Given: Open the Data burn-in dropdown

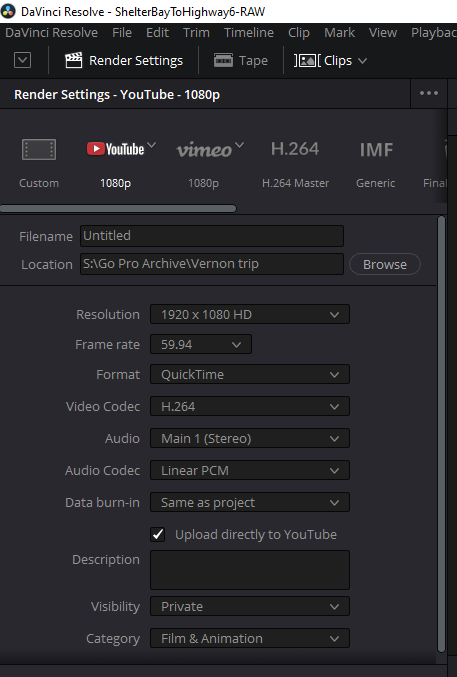Looking at the screenshot, I should coord(250,503).
